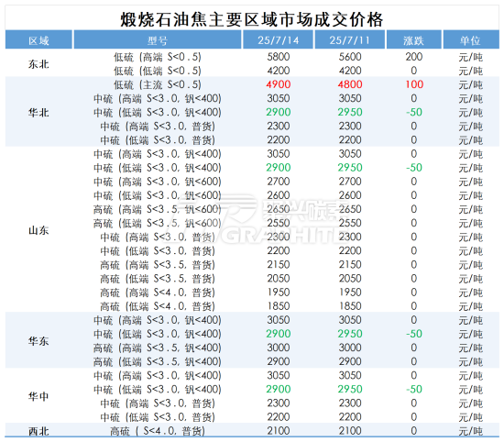Viewport: 504px width, 442px height.
Task: Click 元/吨 in the 5800 price row
Action: click(x=471, y=57)
